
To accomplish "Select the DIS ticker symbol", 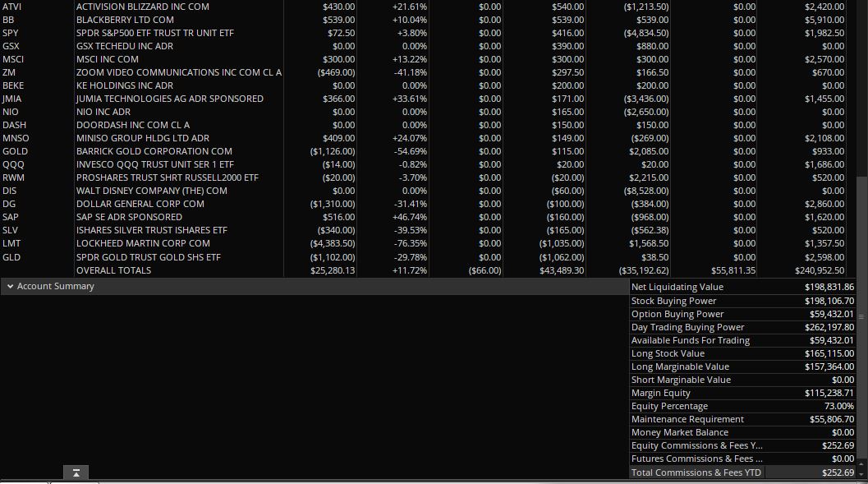I will coord(10,191).
